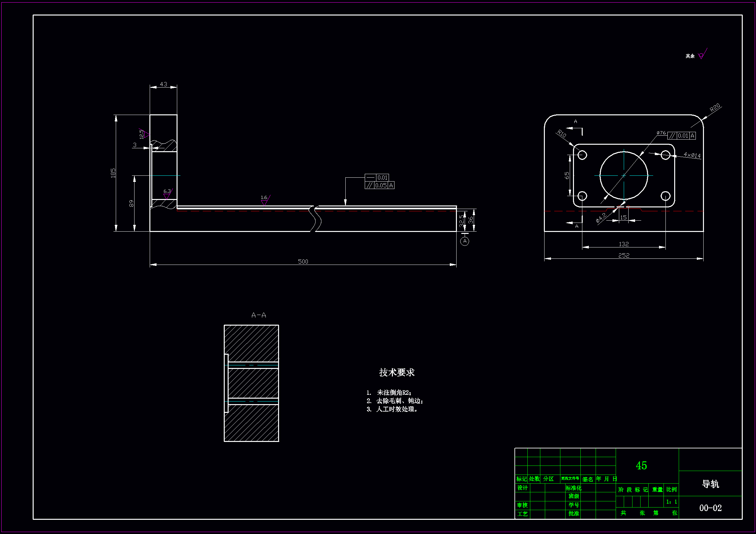
Task: Click the A-A section view label
Action: point(258,315)
